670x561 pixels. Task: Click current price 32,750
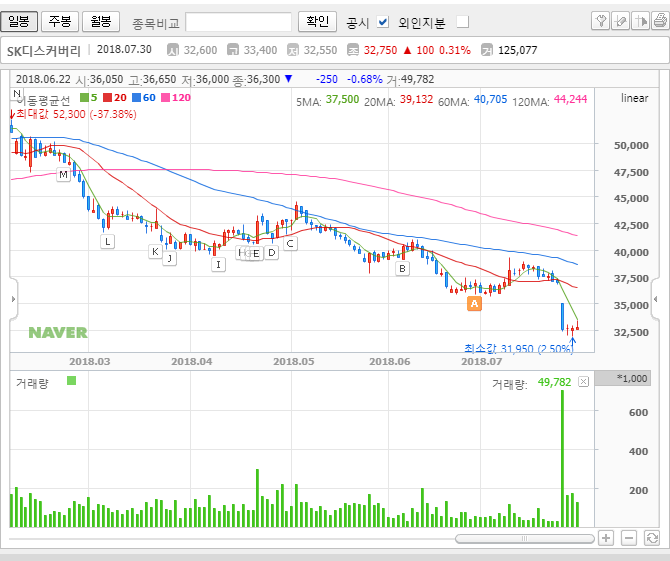pos(380,50)
